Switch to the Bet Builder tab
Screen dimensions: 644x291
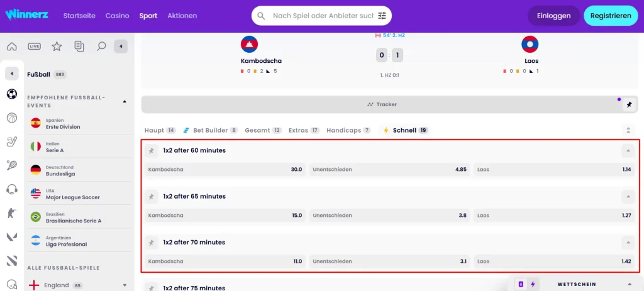[x=210, y=131]
